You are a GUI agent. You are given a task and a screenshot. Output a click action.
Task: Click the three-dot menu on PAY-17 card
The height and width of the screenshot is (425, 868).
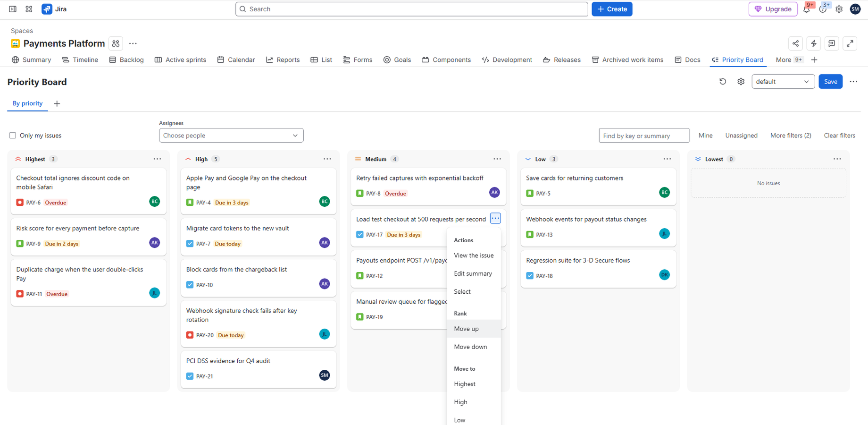click(495, 218)
